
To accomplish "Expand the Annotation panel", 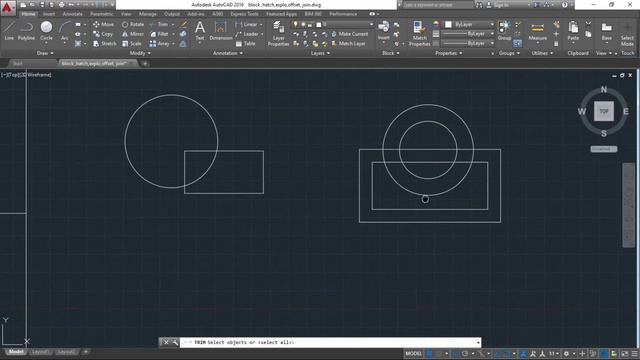I will point(228,53).
